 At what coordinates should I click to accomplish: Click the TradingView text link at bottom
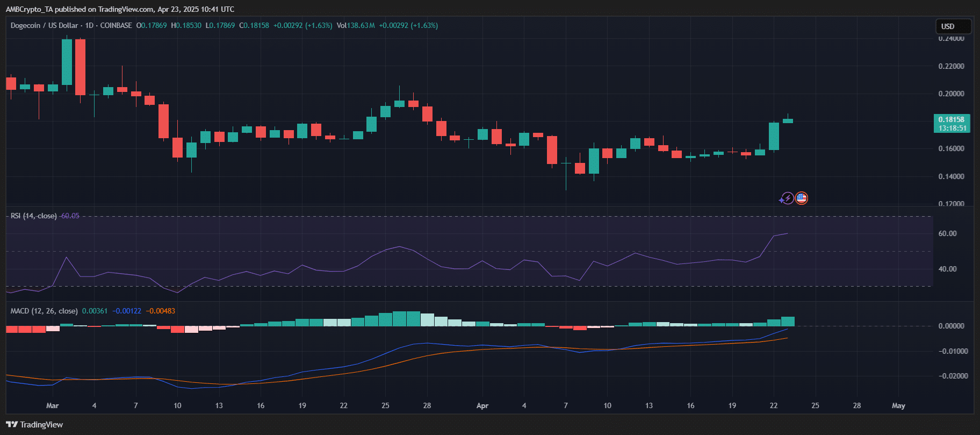(x=41, y=425)
